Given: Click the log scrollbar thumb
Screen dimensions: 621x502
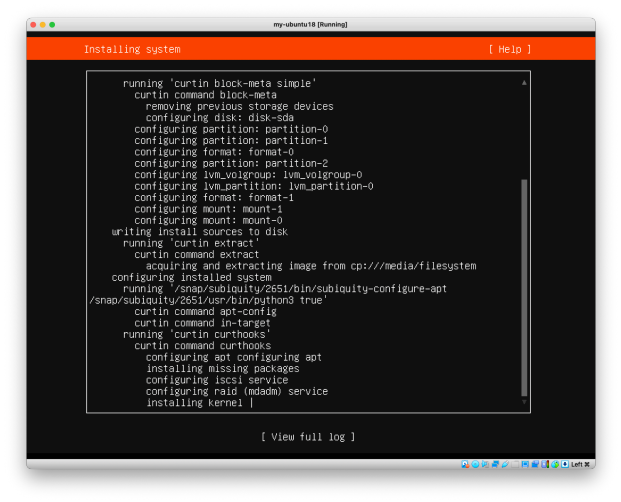Looking at the screenshot, I should coord(524,287).
